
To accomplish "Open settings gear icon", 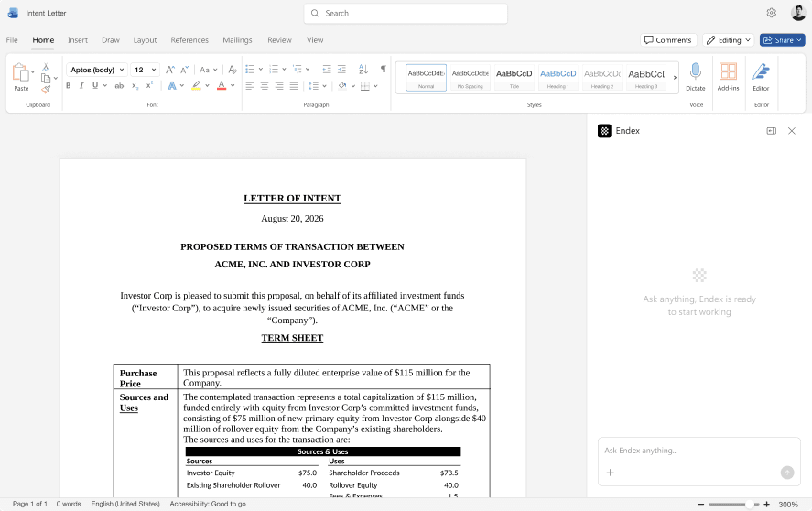I will [x=771, y=13].
